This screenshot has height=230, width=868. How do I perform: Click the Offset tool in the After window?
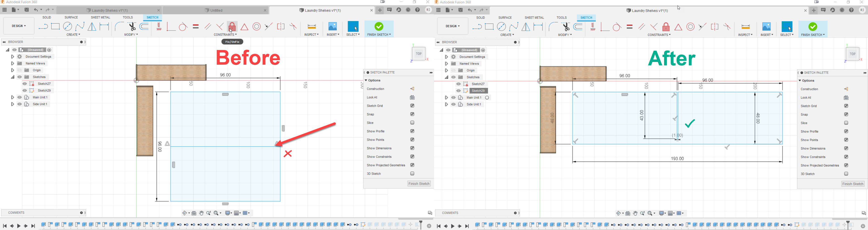coord(578,27)
